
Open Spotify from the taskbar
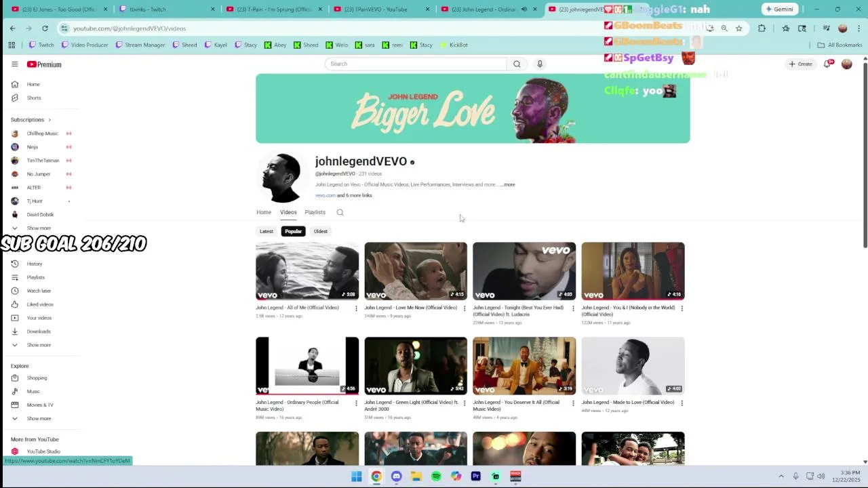click(436, 476)
